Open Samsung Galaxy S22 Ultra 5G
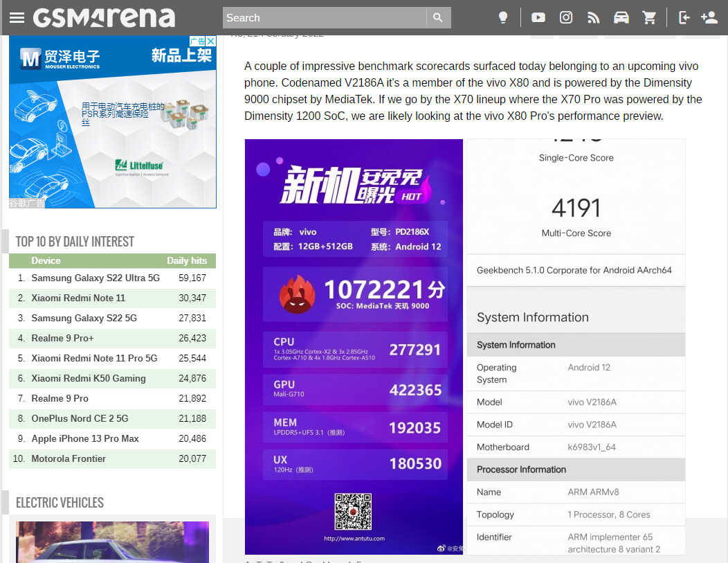Viewport: 728px width, 563px height. [95, 278]
